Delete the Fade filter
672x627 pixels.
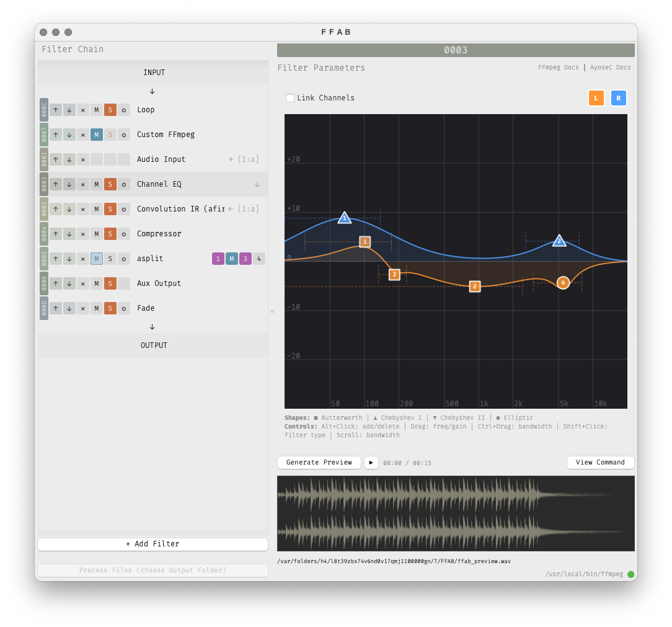pos(83,308)
